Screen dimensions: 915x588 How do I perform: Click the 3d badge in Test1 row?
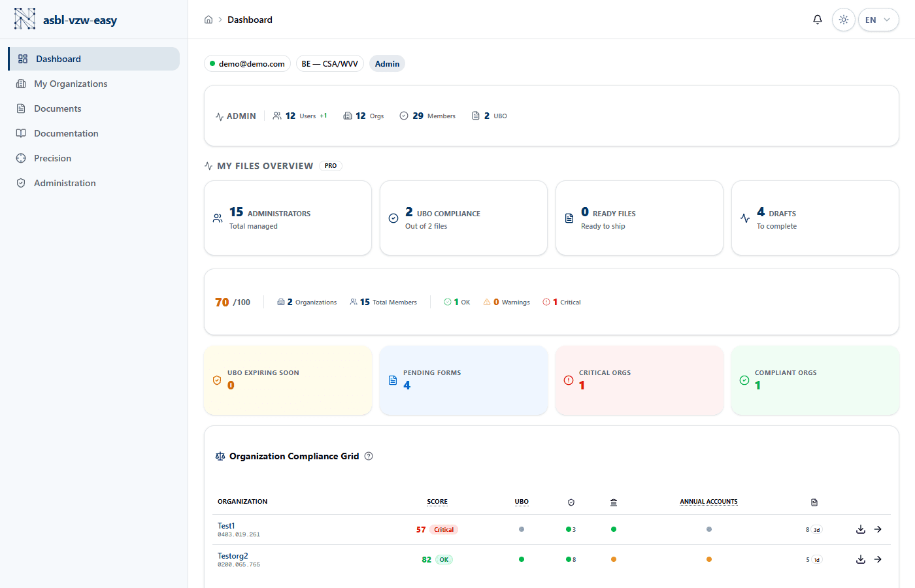click(x=816, y=530)
